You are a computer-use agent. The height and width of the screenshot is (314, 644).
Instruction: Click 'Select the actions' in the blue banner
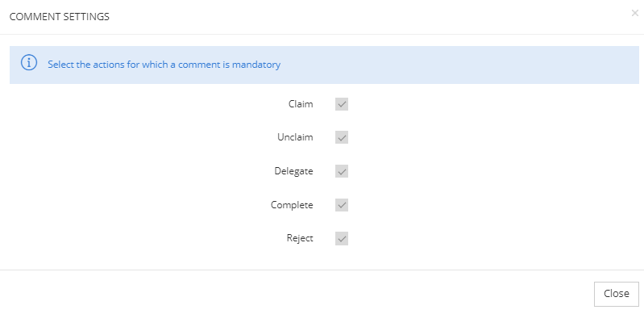click(81, 65)
